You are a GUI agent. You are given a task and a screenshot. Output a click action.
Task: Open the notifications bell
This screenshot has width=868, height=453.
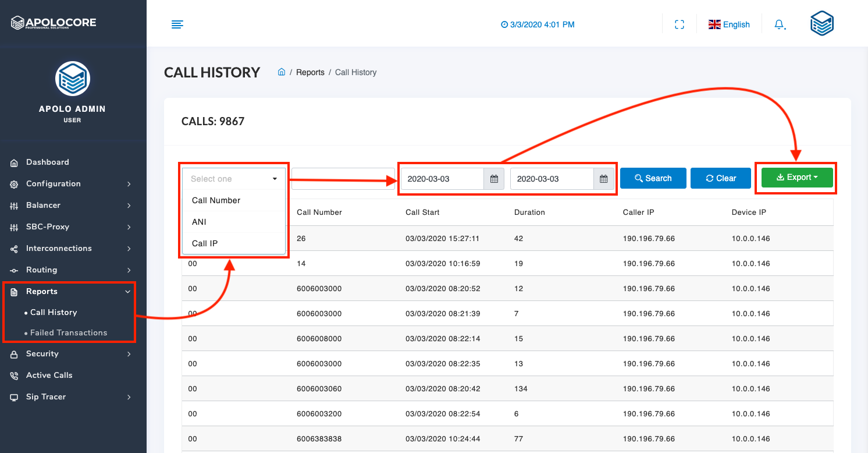779,24
